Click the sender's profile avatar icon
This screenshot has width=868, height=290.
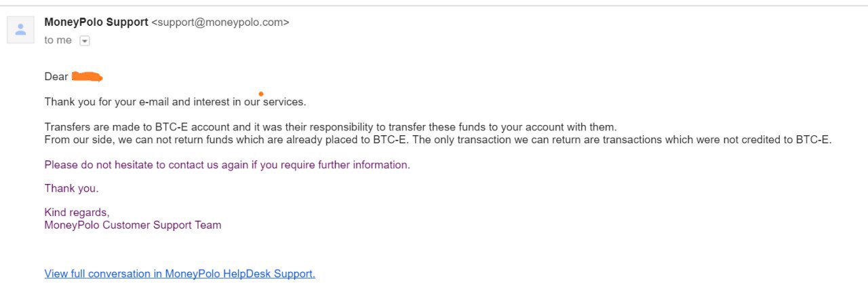(20, 30)
